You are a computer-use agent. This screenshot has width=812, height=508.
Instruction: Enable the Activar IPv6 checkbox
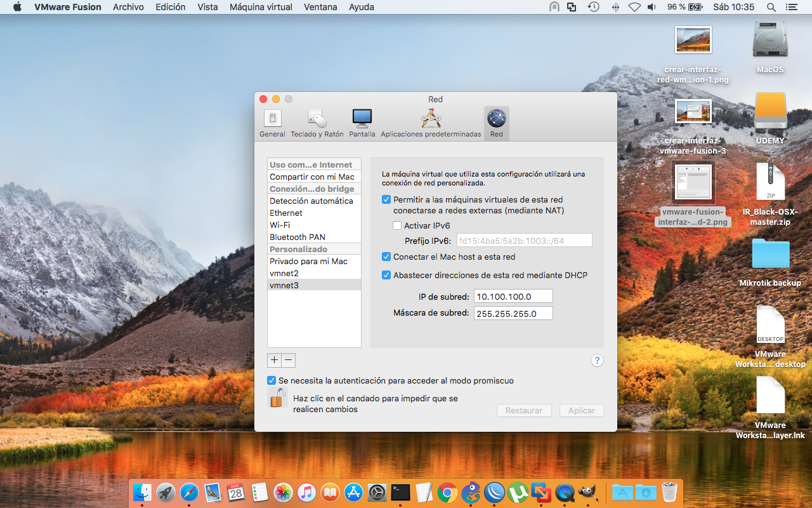(397, 225)
